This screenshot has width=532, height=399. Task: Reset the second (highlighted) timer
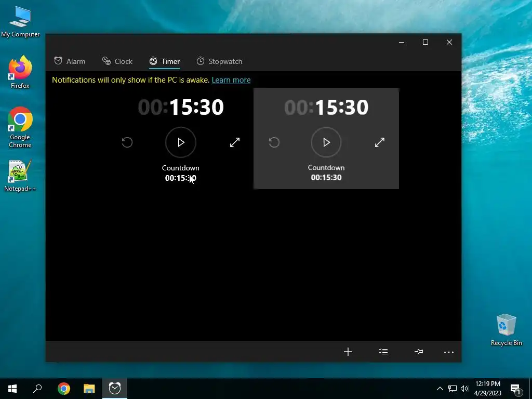tap(274, 142)
